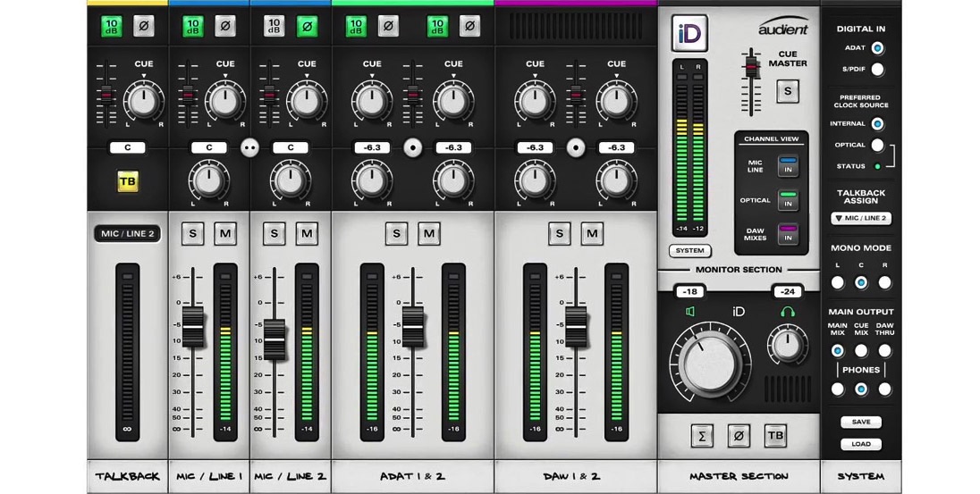Image resolution: width=980 pixels, height=494 pixels.
Task: Solo the Mic/Line 2 channel
Action: [x=274, y=233]
